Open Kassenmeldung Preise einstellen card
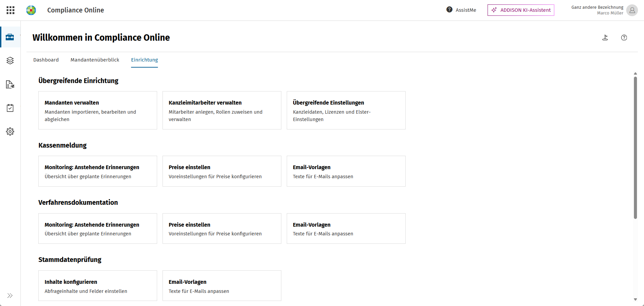644x306 pixels. pos(222,171)
